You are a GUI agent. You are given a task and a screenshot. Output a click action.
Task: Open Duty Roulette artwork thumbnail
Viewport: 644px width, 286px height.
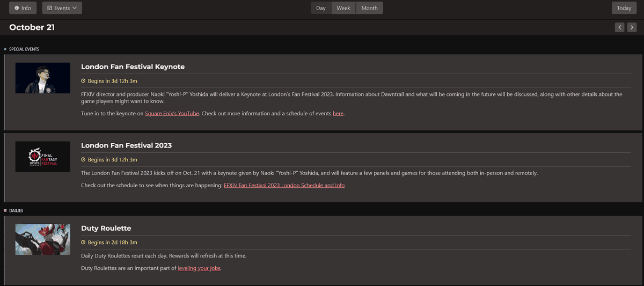(43, 239)
